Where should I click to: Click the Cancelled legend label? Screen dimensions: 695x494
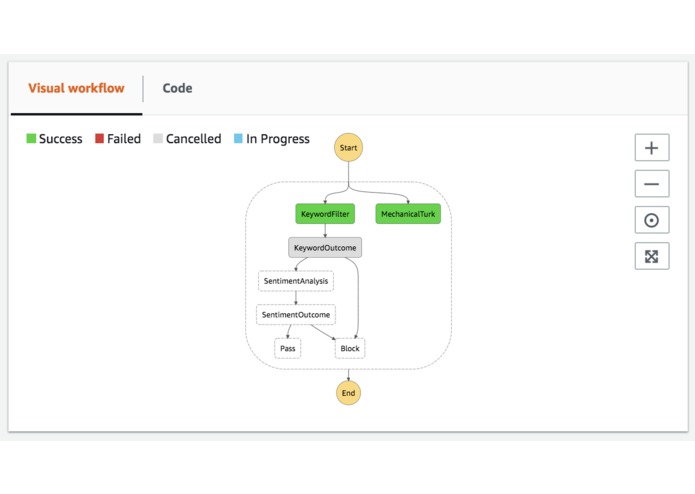pyautogui.click(x=194, y=139)
